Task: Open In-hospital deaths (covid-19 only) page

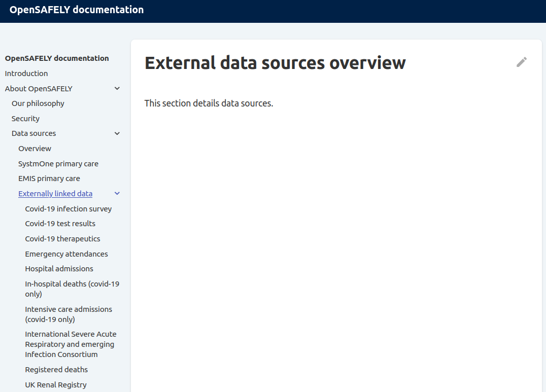Action: [72, 289]
